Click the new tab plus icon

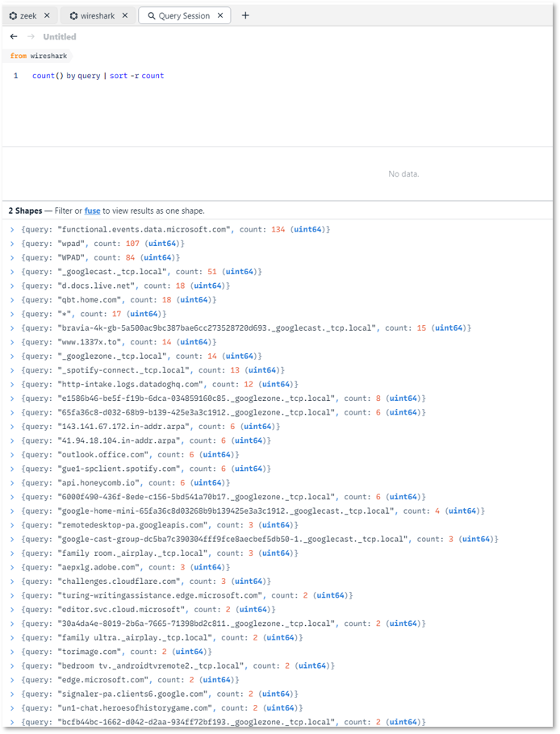tap(245, 15)
